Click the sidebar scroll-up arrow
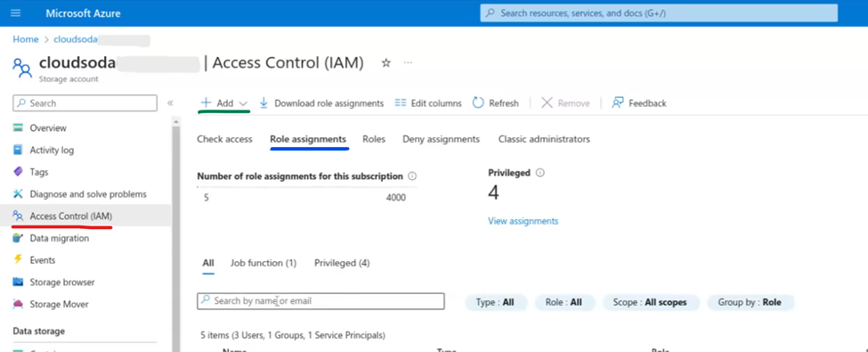This screenshot has height=352, width=868. pos(176,121)
